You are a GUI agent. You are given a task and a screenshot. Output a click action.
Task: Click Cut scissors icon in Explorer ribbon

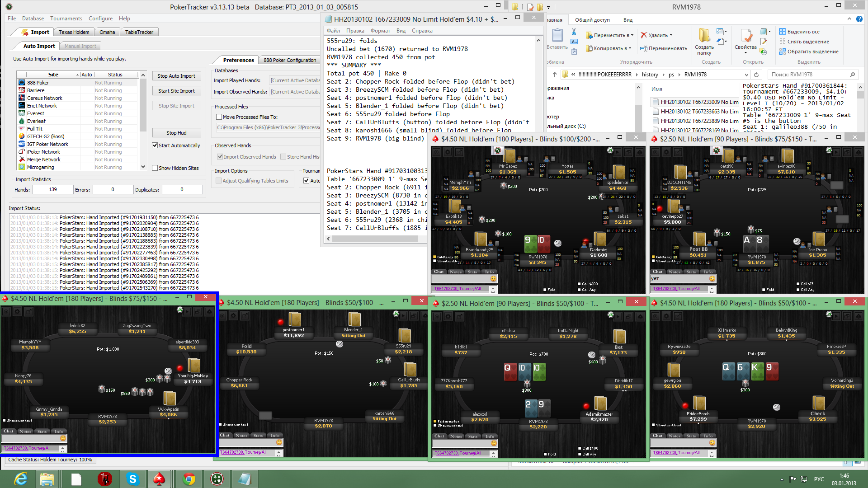click(x=574, y=32)
